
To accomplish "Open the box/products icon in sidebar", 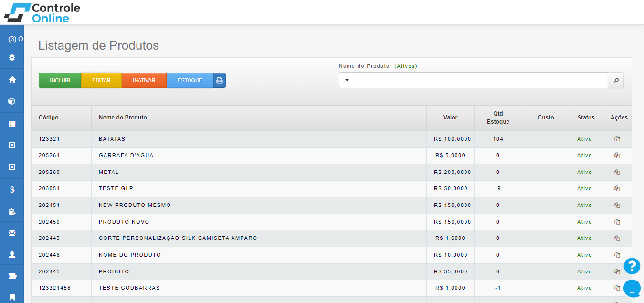I will pos(12,101).
